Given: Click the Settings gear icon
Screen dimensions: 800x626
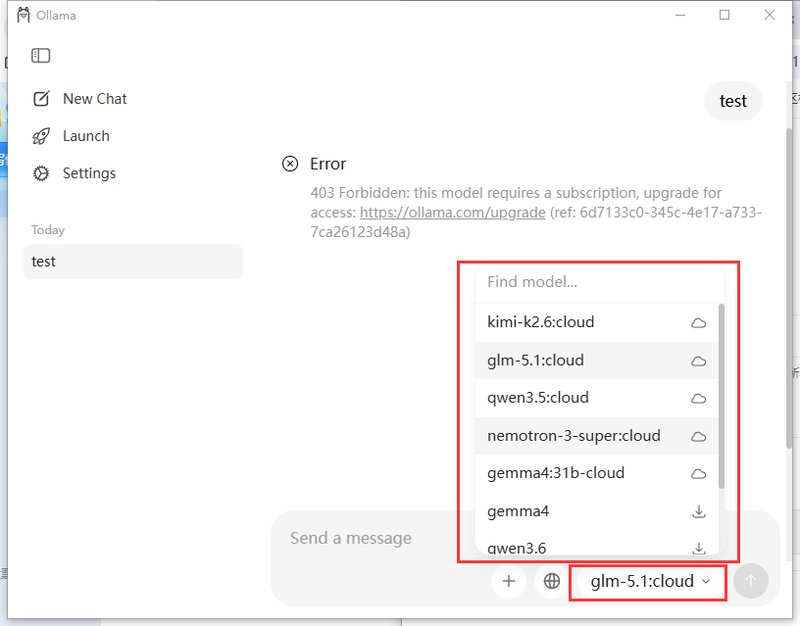Looking at the screenshot, I should (x=41, y=173).
